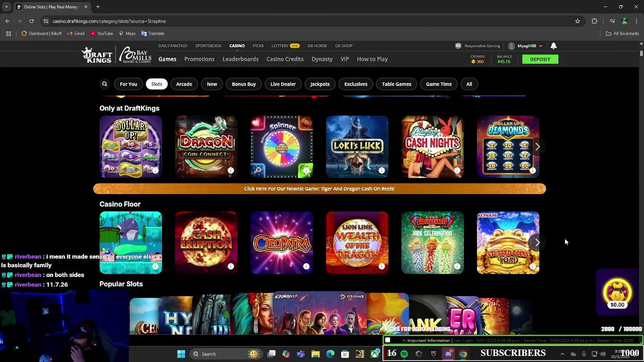
Task: Open info for Cleopatra
Action: click(x=306, y=266)
